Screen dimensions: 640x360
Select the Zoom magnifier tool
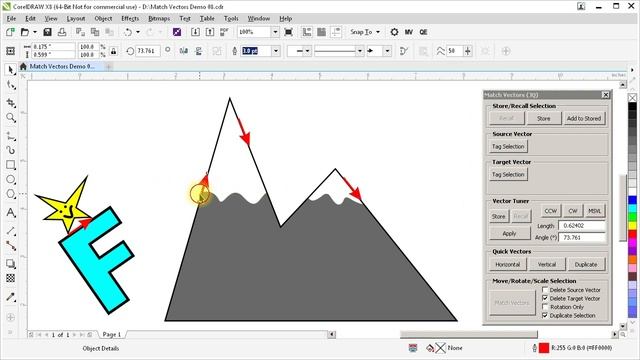point(11,118)
